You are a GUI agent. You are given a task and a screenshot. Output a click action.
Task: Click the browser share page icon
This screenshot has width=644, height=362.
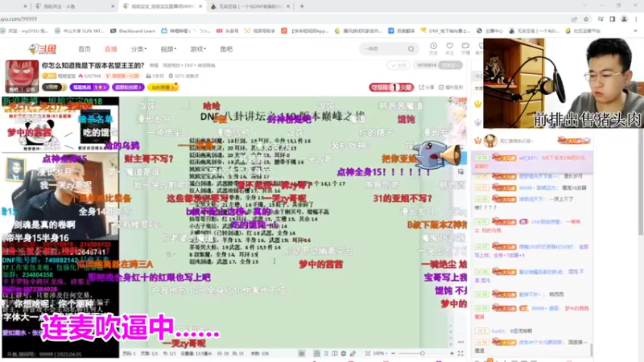pos(574,19)
